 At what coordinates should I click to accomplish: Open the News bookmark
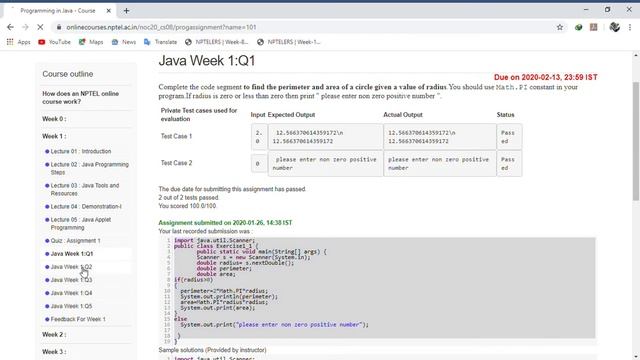[x=124, y=42]
